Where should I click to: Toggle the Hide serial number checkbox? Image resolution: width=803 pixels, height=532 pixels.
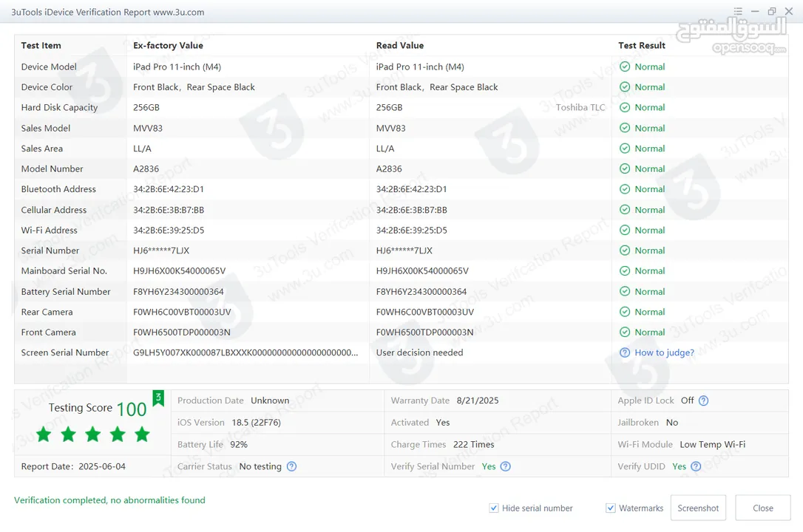tap(494, 508)
